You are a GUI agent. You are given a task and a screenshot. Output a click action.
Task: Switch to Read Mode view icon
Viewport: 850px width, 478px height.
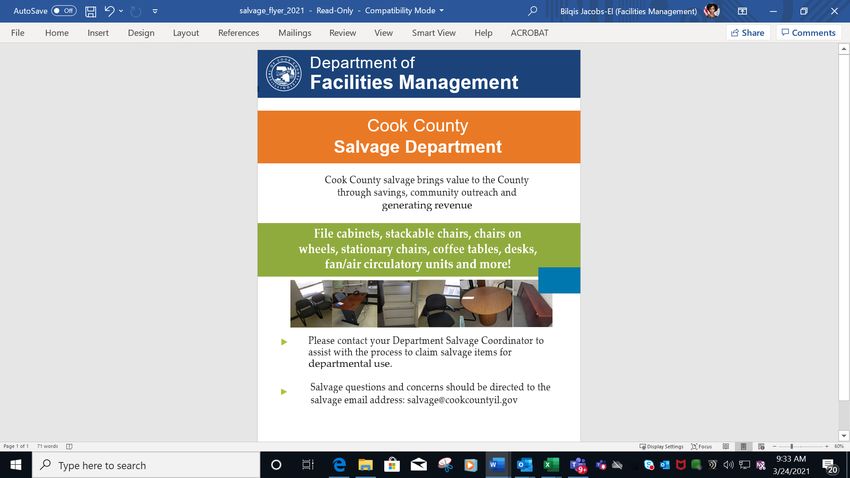click(726, 447)
